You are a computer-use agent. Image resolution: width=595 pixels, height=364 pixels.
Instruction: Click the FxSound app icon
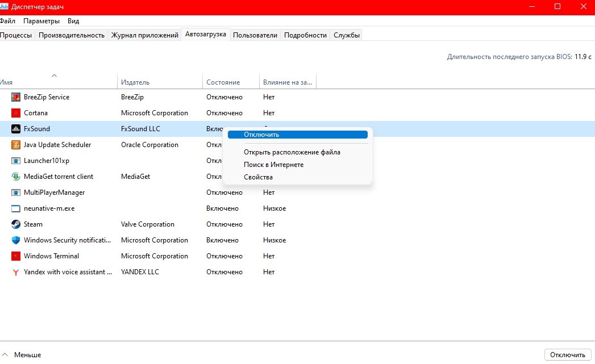coord(15,129)
